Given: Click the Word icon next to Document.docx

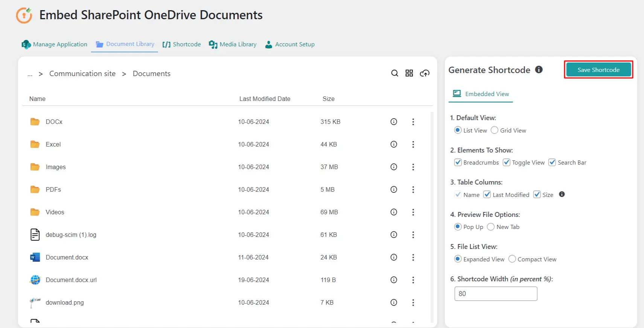Looking at the screenshot, I should coord(35,257).
